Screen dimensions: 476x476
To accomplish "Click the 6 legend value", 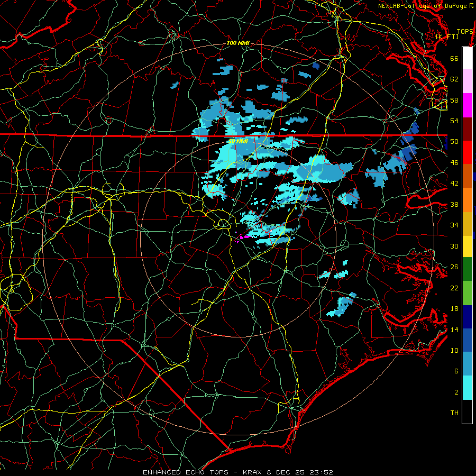I will [456, 371].
